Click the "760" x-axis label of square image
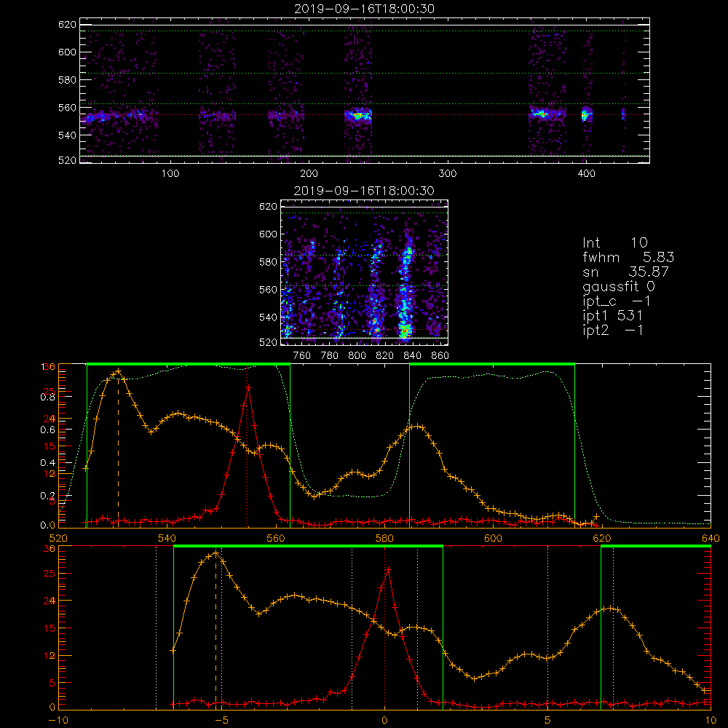This screenshot has height=728, width=728. pyautogui.click(x=302, y=356)
